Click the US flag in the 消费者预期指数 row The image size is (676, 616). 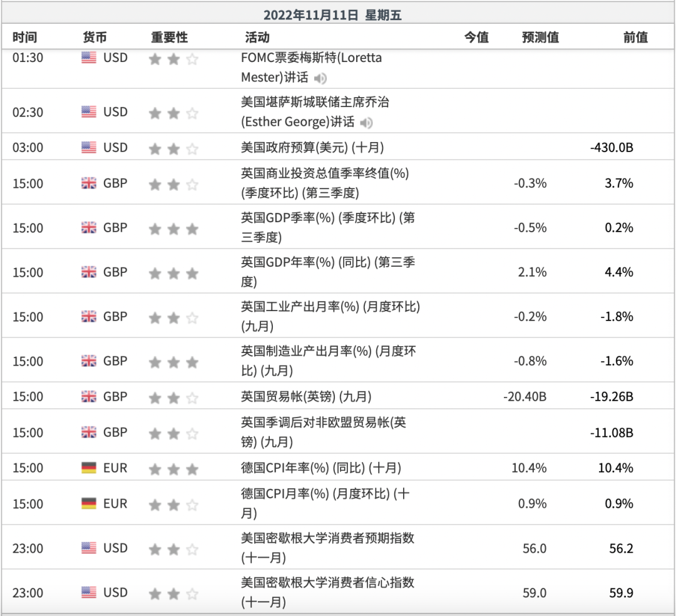point(89,548)
